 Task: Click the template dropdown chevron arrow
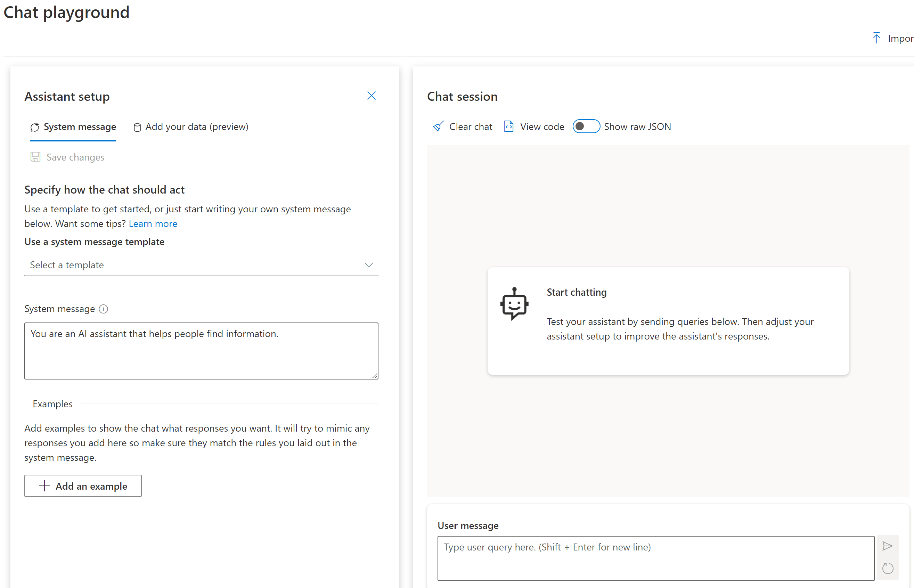pyautogui.click(x=368, y=265)
